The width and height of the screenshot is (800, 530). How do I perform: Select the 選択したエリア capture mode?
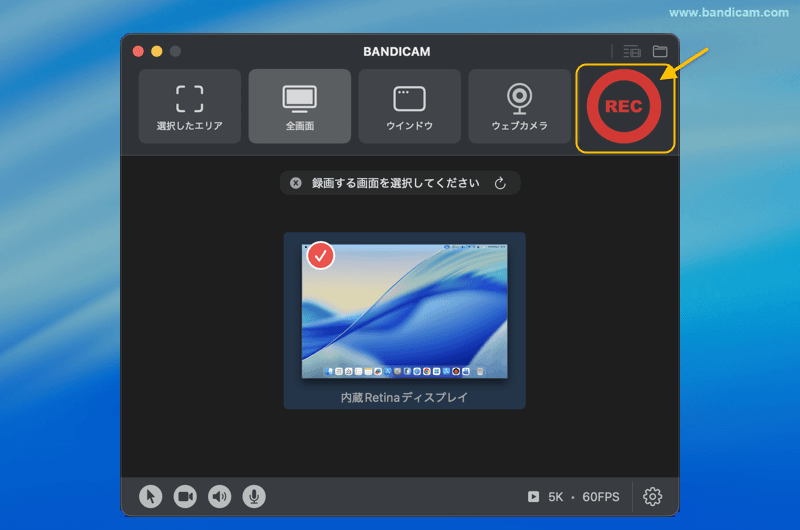click(189, 106)
